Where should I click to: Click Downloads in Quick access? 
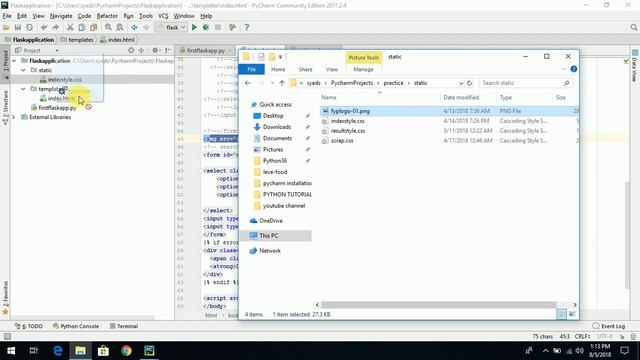(x=277, y=127)
